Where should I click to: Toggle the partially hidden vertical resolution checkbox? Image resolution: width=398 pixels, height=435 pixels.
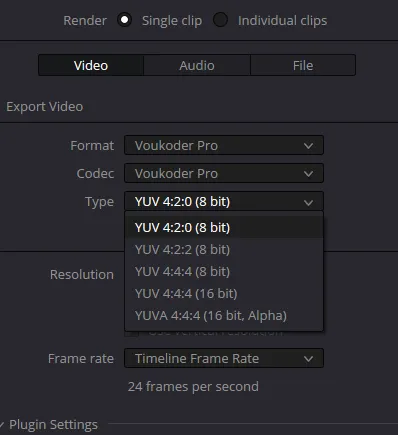131,333
